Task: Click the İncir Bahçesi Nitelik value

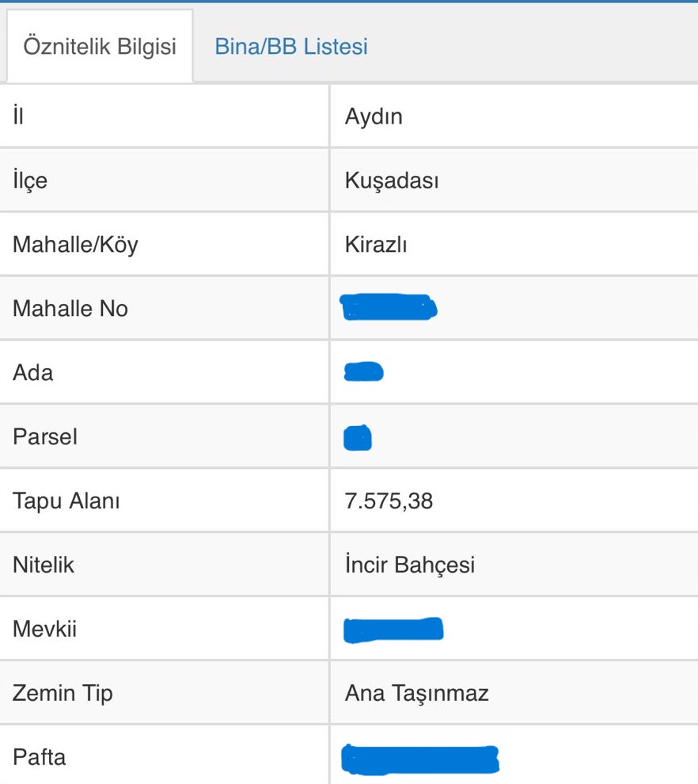Action: 410,565
